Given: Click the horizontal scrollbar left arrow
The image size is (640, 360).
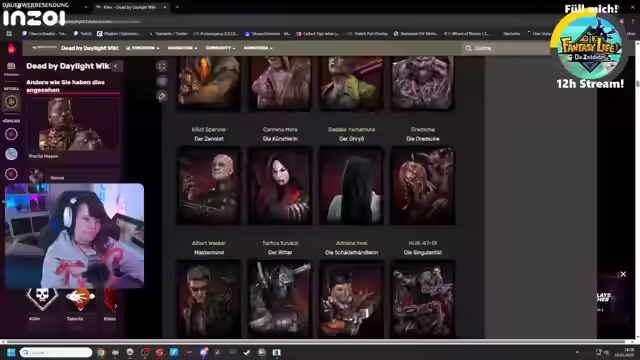Looking at the screenshot, I should pos(3,342).
